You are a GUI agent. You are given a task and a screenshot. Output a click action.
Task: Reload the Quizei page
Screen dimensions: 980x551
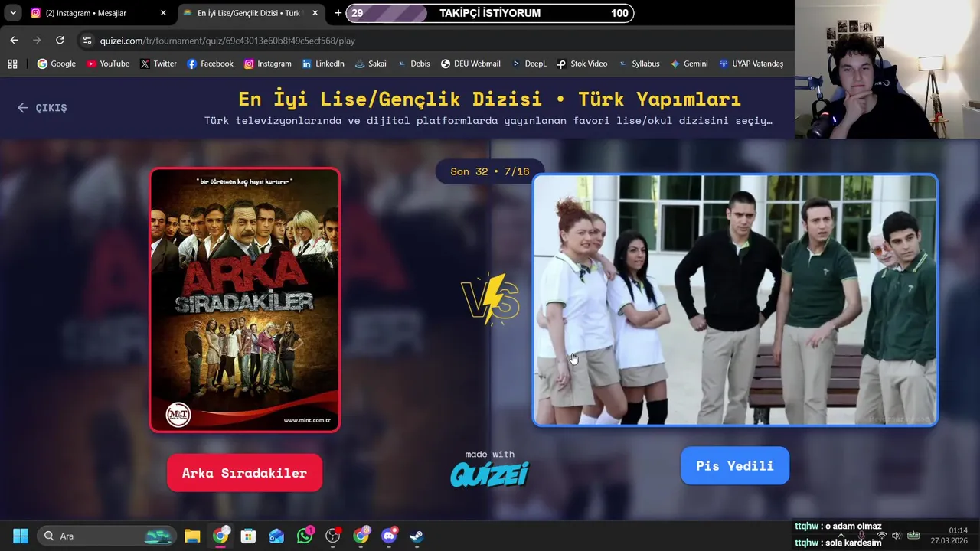[x=60, y=40]
